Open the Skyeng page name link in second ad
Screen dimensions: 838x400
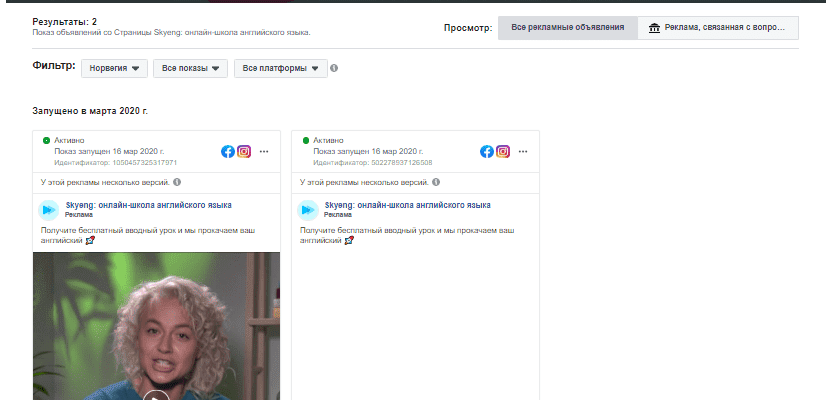coord(407,205)
